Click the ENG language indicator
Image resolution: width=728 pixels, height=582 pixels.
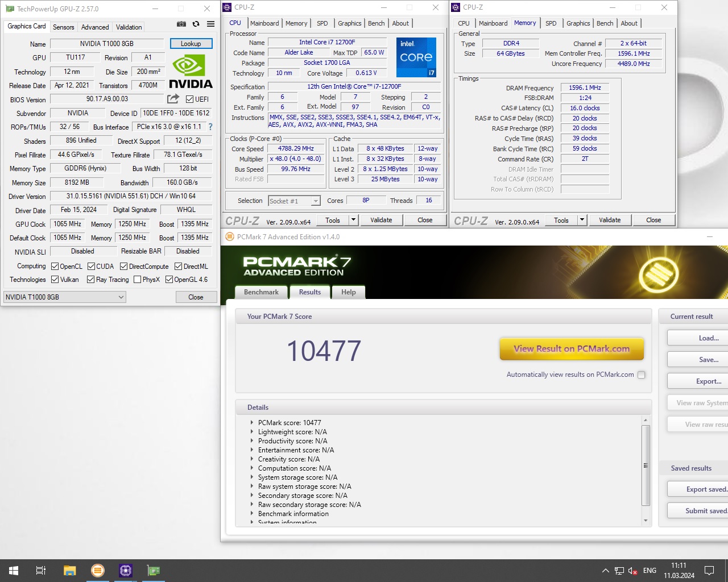(x=650, y=571)
